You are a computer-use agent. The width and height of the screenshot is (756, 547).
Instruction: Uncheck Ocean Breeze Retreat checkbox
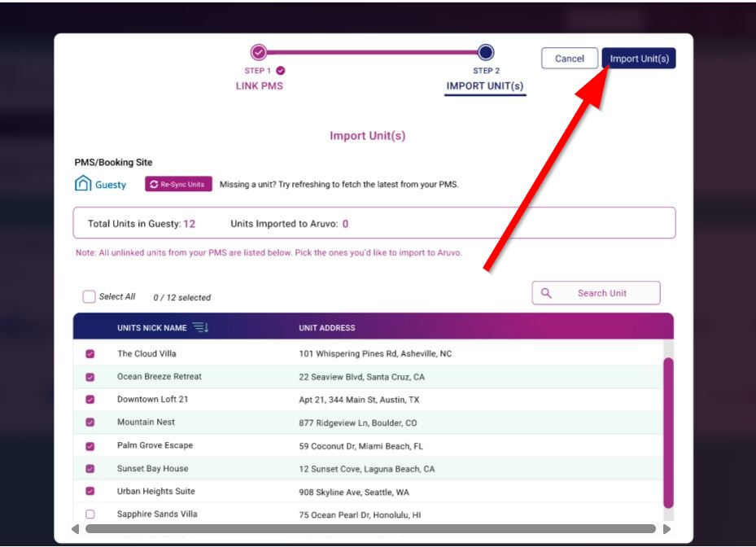(x=90, y=377)
